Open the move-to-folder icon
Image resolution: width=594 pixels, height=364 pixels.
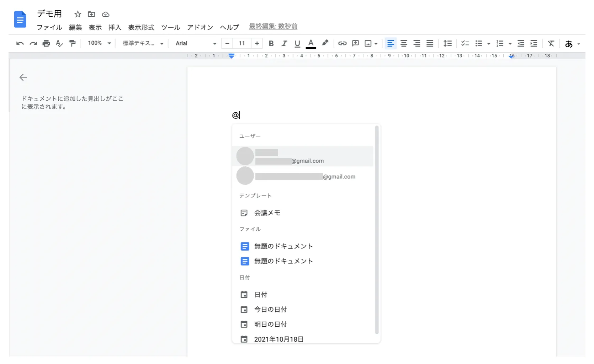pyautogui.click(x=91, y=14)
